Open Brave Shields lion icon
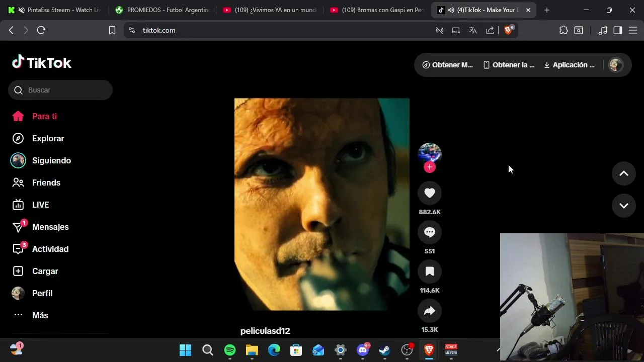The height and width of the screenshot is (362, 644). click(x=508, y=30)
